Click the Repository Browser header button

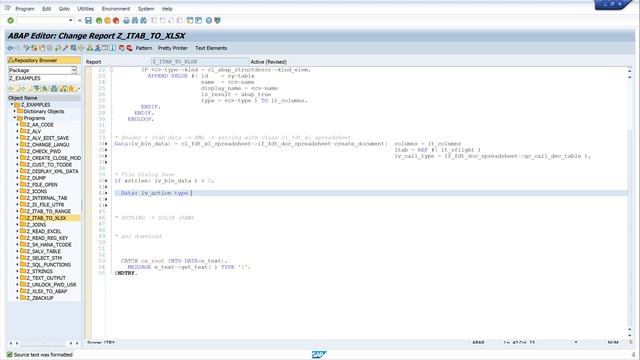click(x=44, y=60)
